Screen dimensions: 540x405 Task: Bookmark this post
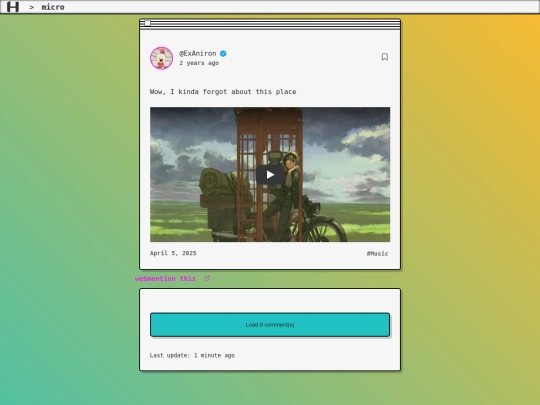(x=385, y=57)
